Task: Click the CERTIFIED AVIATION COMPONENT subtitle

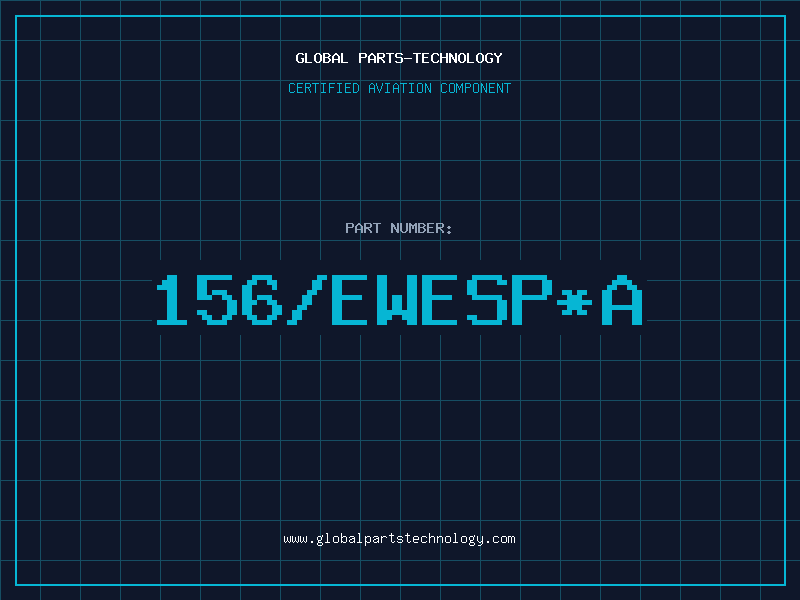Action: [x=399, y=88]
